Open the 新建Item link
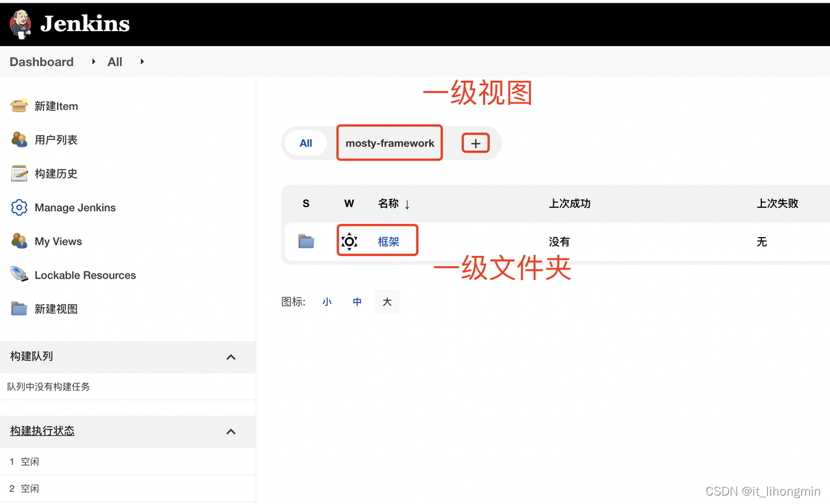 coord(56,106)
